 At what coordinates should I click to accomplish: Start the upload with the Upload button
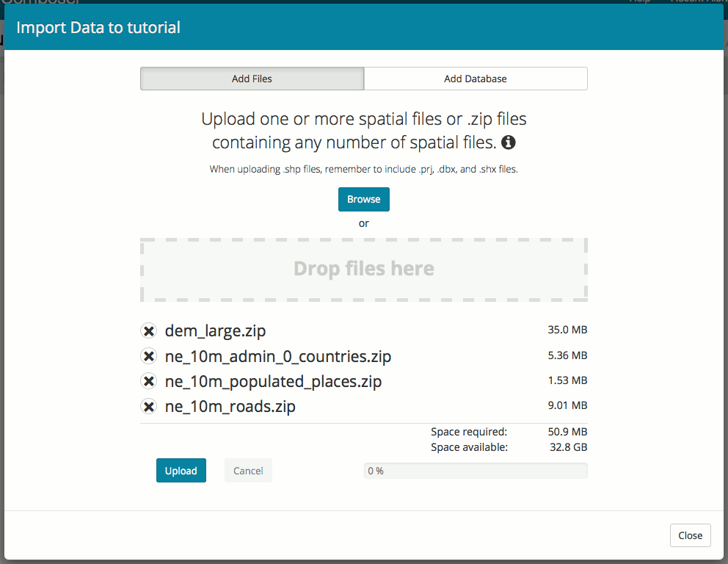coord(181,471)
